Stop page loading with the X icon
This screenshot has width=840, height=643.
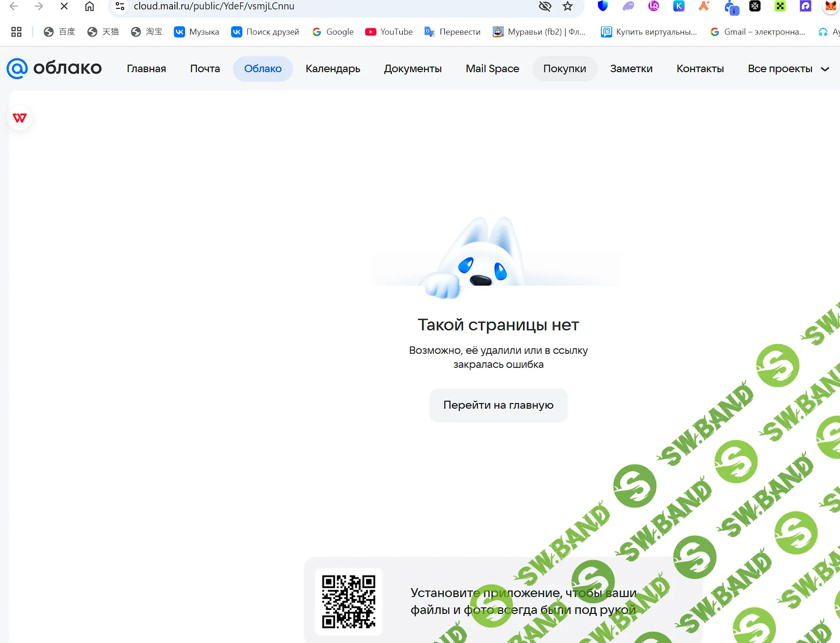64,6
